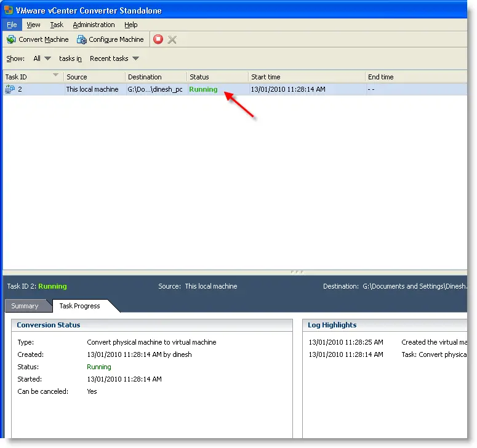Click the green Running status in task row
Image resolution: width=477 pixels, height=448 pixels.
[x=203, y=89]
